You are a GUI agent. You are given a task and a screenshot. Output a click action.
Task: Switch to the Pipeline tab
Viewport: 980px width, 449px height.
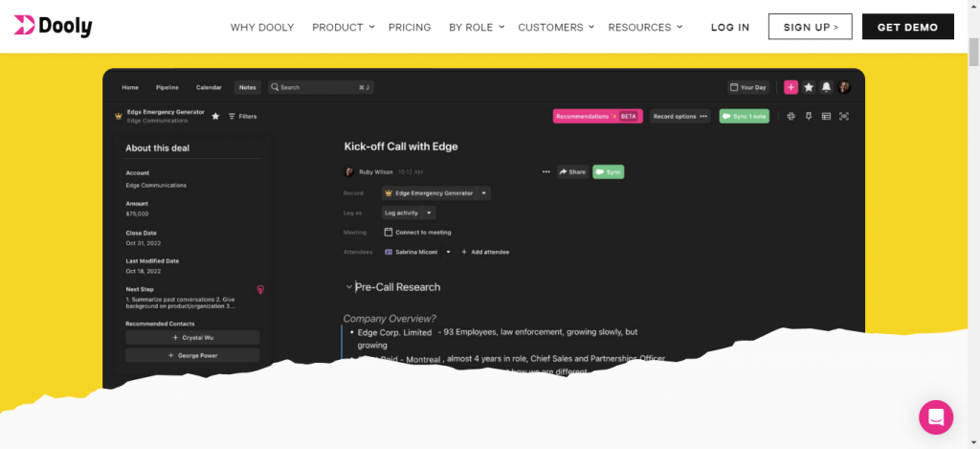point(167,87)
